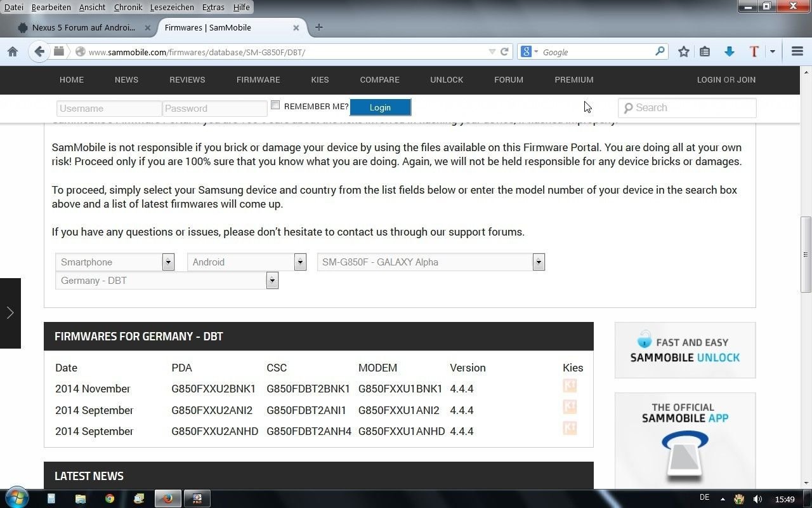Select MODEM G850FXXU1ANHD entry
812x508 pixels.
(x=402, y=431)
